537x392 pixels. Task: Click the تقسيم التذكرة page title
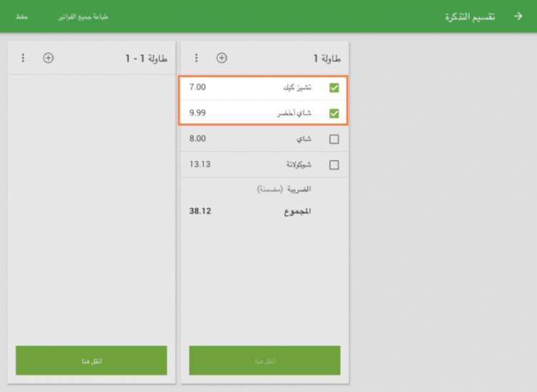[x=471, y=16]
